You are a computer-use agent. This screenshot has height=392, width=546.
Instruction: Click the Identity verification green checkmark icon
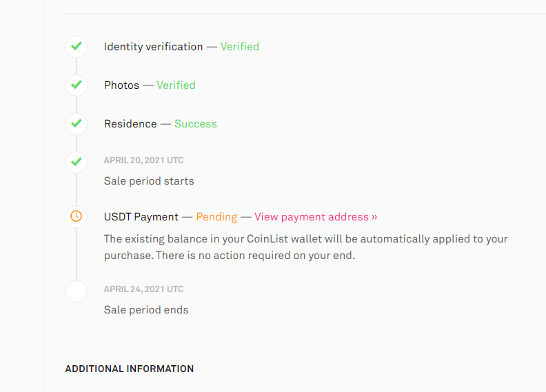tap(77, 47)
